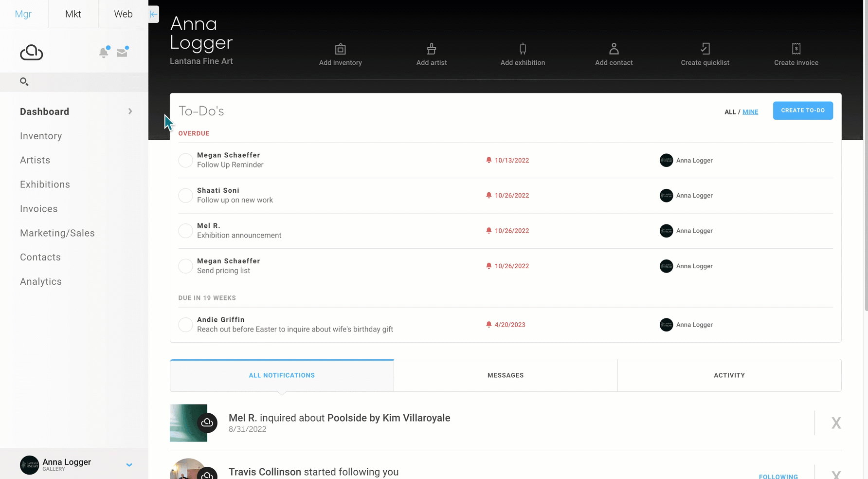Viewport: 868px width, 479px height.
Task: Switch to the Mkt tab
Action: pos(73,14)
